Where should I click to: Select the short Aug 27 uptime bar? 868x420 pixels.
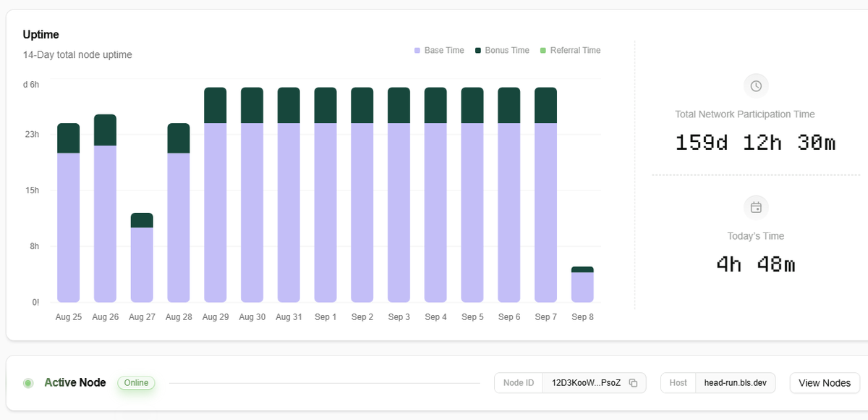tap(142, 258)
